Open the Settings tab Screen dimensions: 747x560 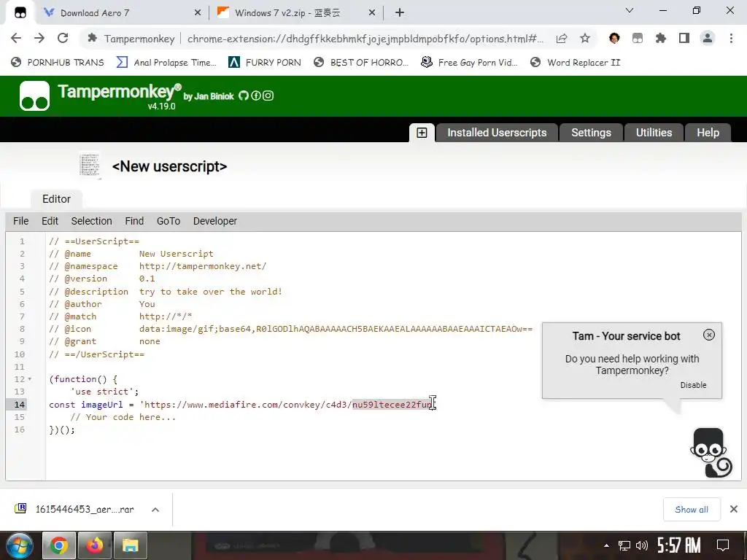[591, 133]
